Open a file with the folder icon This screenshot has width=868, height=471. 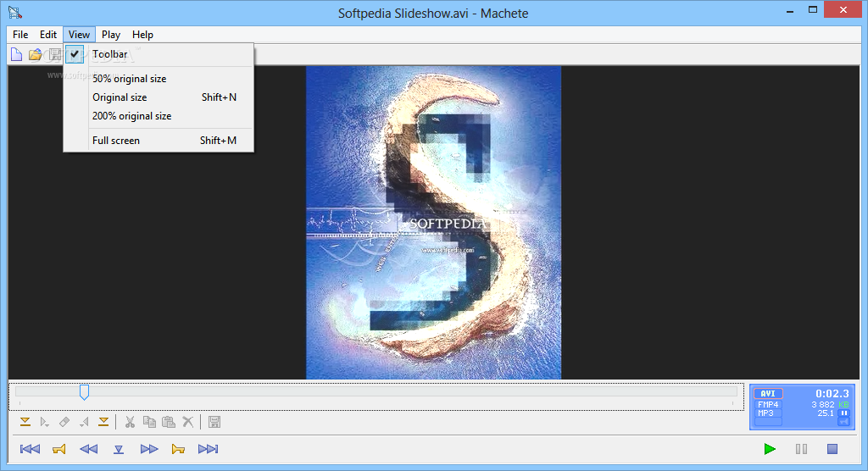click(36, 54)
